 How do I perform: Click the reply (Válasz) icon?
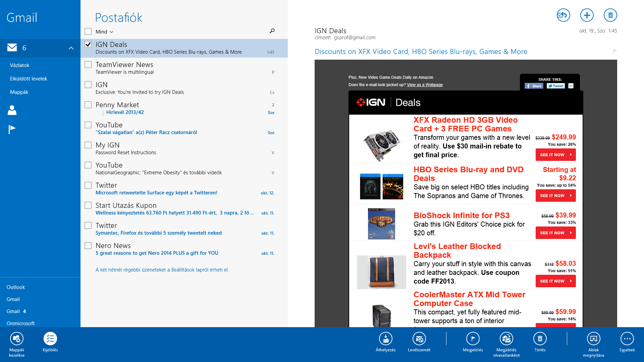[x=563, y=15]
